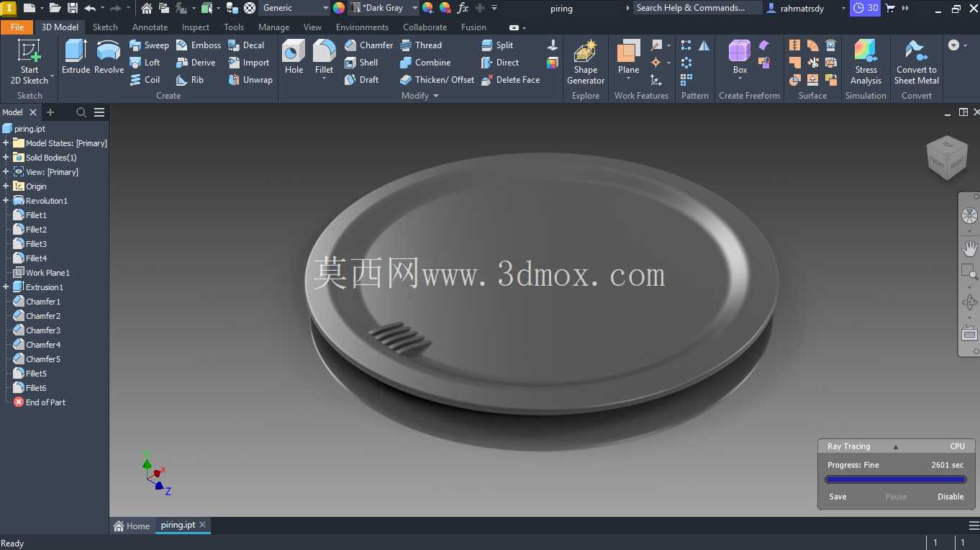
Task: Use the Thicken/ Offset tool
Action: pos(437,80)
